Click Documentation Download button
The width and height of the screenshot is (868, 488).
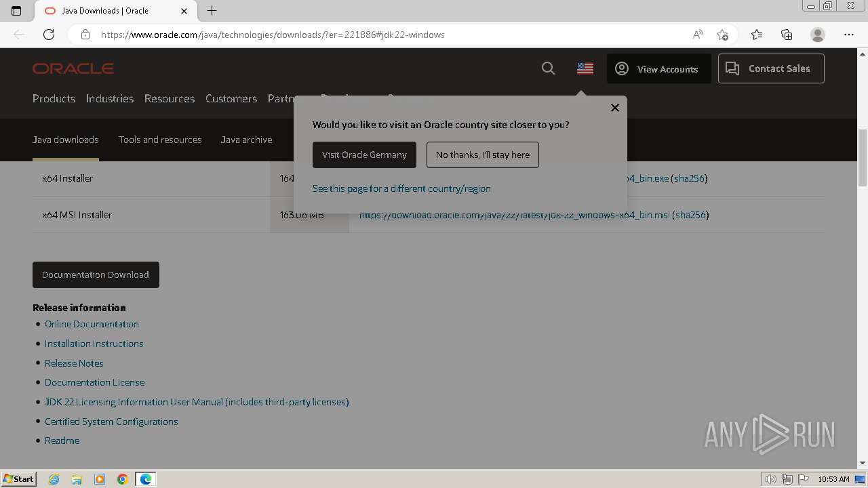[96, 274]
